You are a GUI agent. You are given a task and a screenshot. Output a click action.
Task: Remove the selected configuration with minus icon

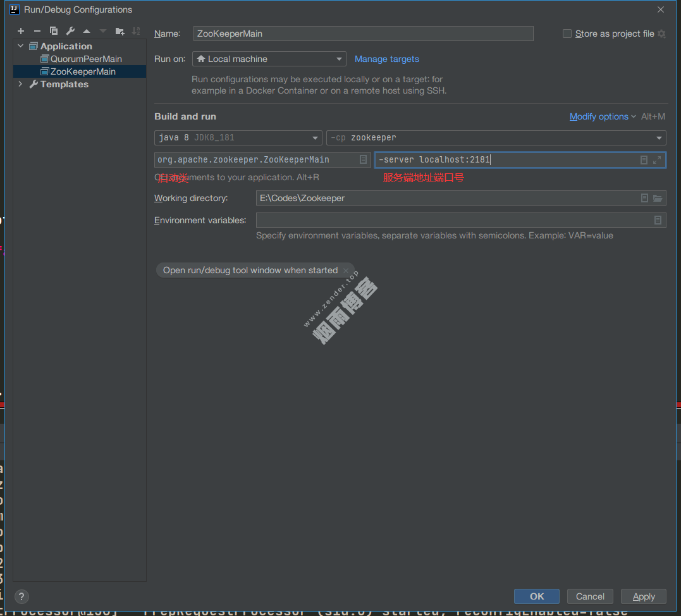tap(37, 31)
